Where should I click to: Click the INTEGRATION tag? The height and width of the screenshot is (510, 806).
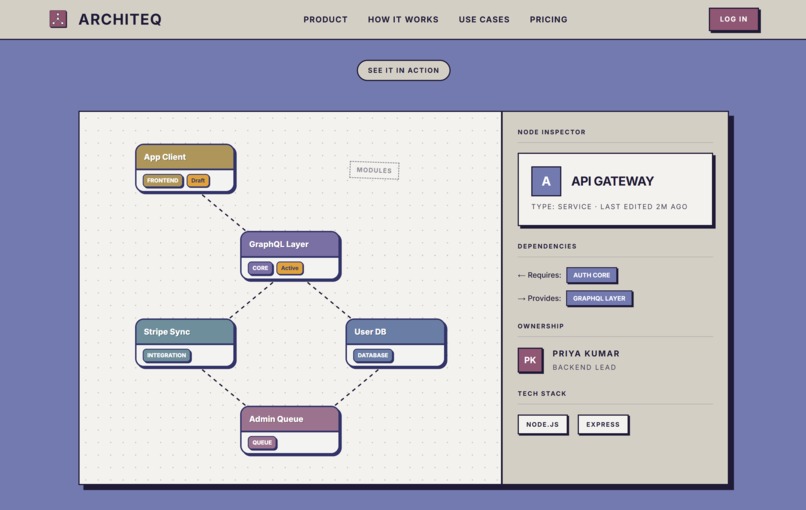(x=167, y=355)
